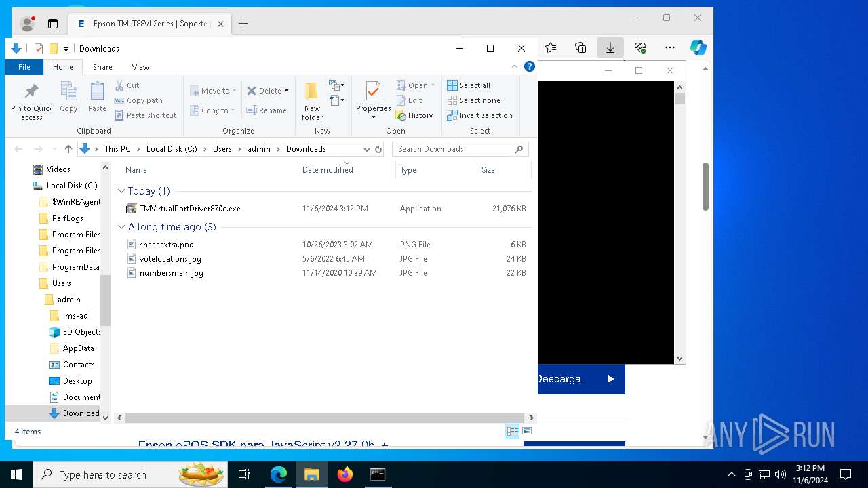Open Edge favorites star icon
Viewport: 868px width, 488px height.
tap(551, 47)
